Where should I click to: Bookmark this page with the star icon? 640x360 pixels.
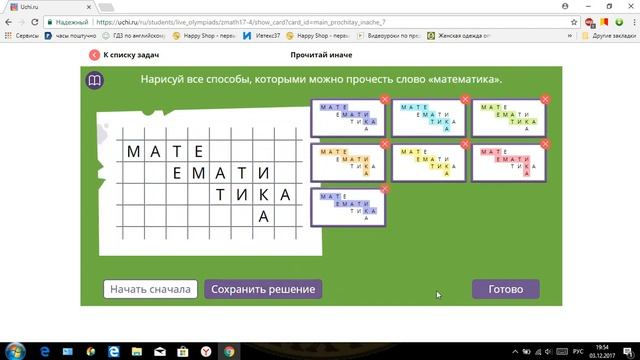coord(574,22)
